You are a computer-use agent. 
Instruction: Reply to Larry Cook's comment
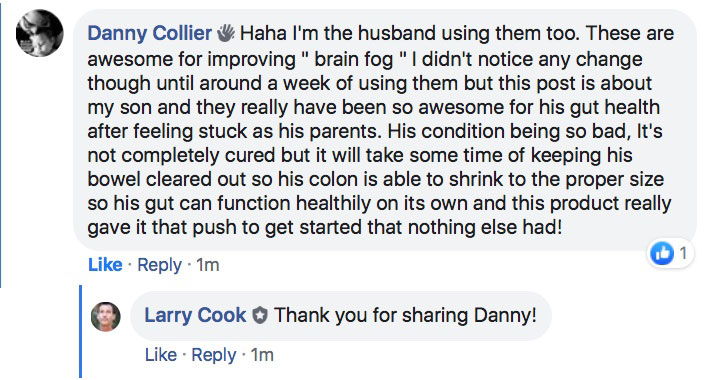[x=214, y=355]
